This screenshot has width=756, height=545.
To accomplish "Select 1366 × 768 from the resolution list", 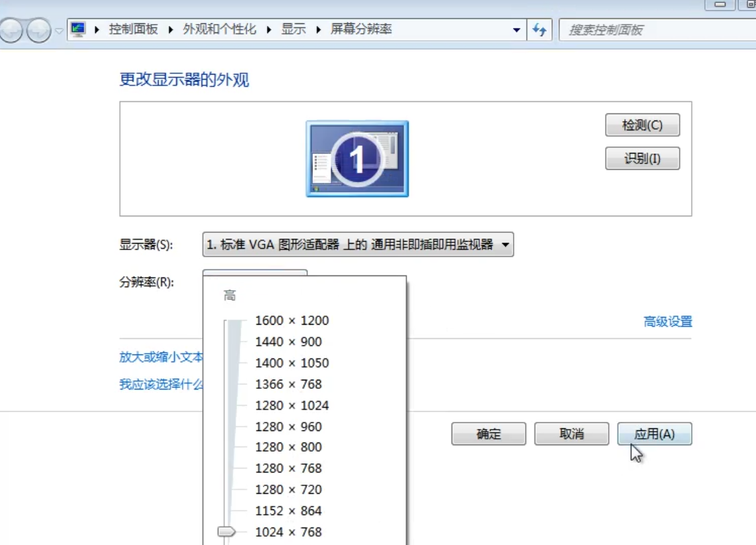I will 289,384.
